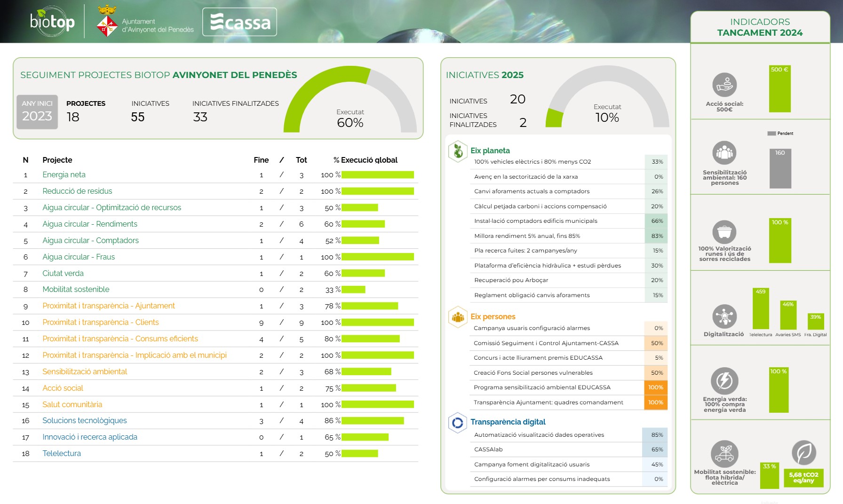Click the Sensibilització ambiental people icon
Viewport: 843px width, 504px height.
(x=724, y=153)
